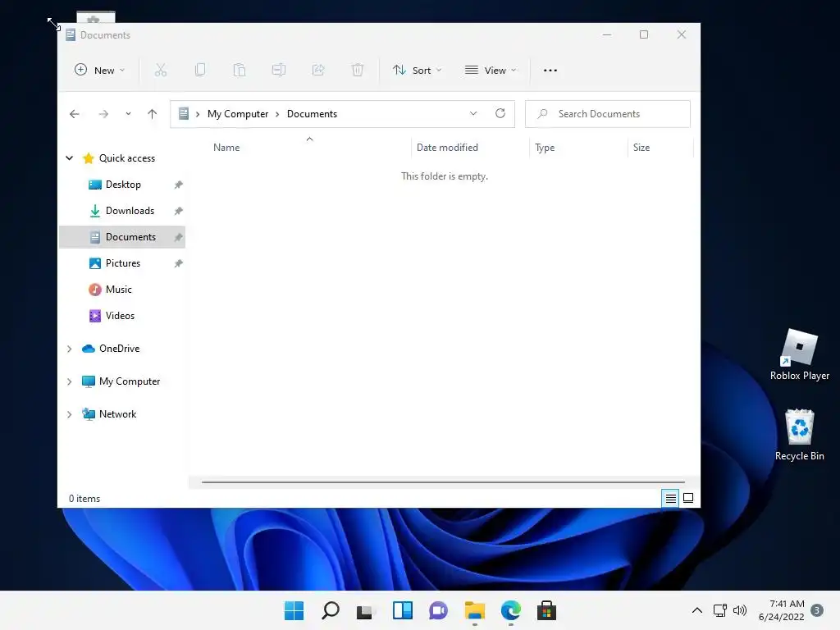Open taskbar Search
The image size is (840, 630).
point(330,610)
